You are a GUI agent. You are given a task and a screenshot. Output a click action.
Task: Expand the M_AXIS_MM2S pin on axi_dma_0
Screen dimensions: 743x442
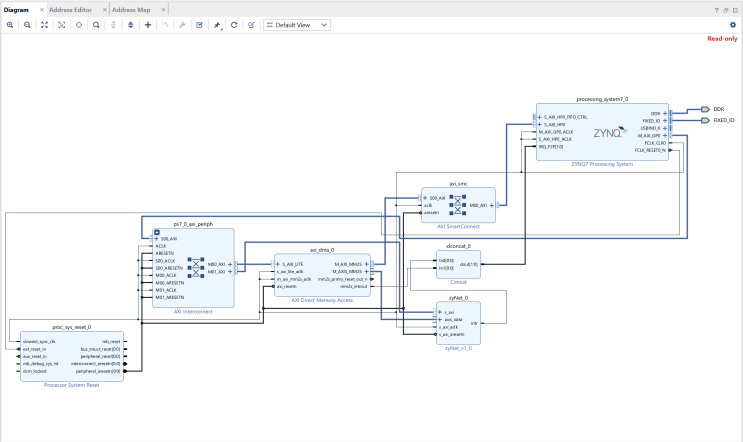tap(366, 271)
